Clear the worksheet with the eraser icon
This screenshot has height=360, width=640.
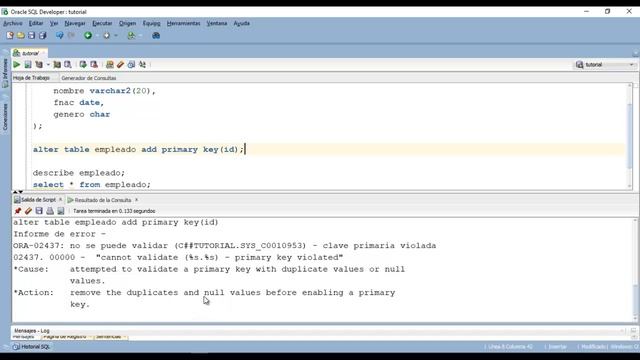click(120, 64)
